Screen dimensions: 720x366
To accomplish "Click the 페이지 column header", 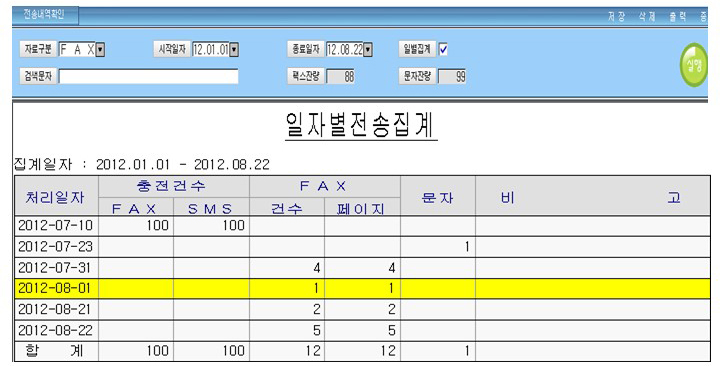I will pos(361,208).
